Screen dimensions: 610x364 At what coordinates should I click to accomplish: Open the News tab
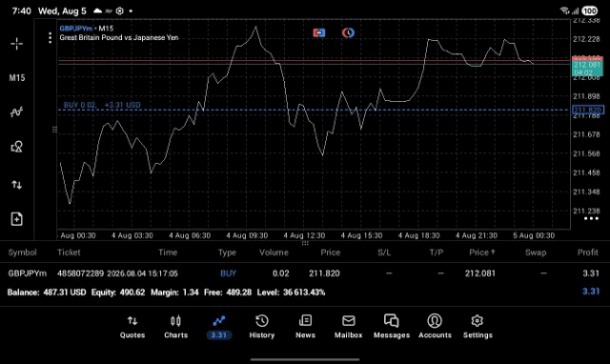tap(305, 327)
